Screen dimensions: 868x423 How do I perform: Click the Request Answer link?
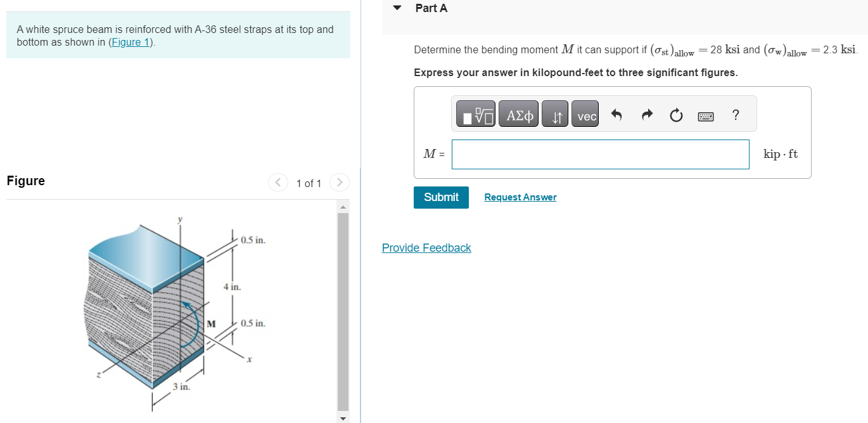click(520, 197)
